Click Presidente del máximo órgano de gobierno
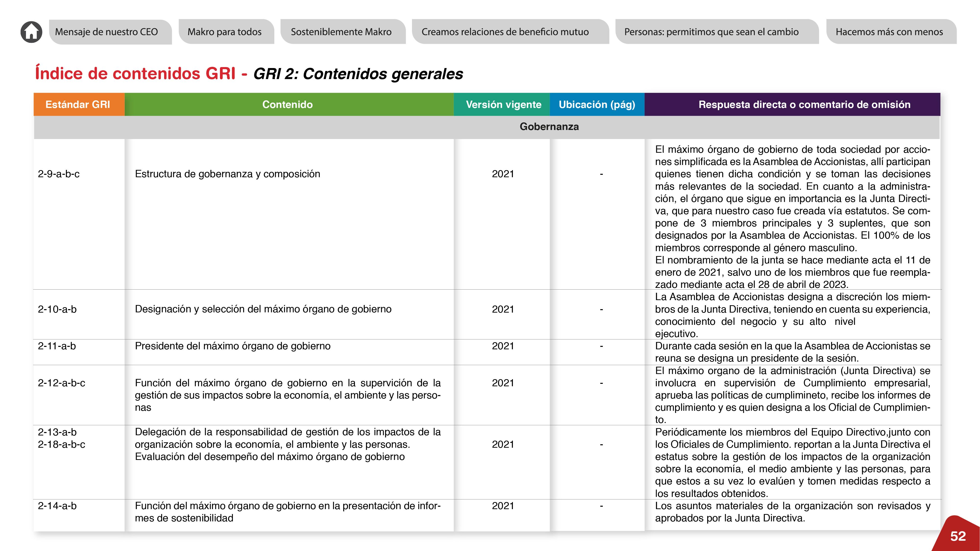Viewport: 980px width, 551px height. [232, 346]
